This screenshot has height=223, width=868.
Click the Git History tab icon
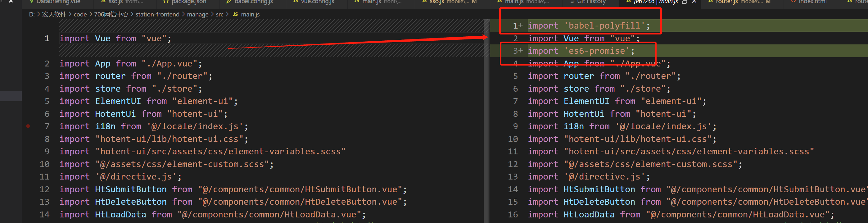tap(572, 2)
